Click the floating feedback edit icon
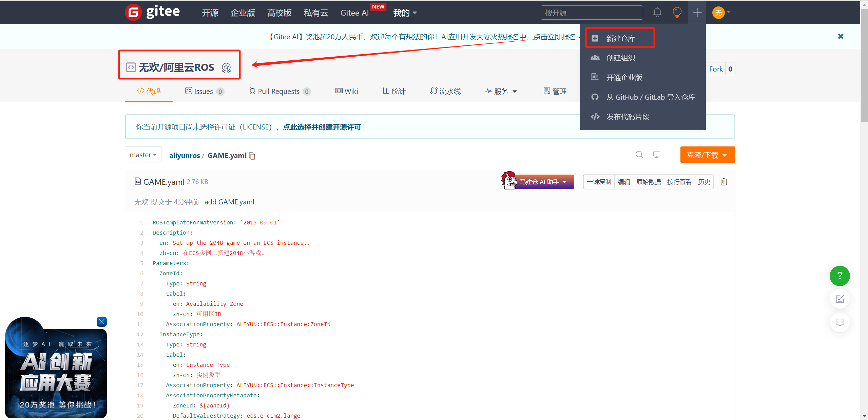The height and width of the screenshot is (420, 868). (840, 299)
